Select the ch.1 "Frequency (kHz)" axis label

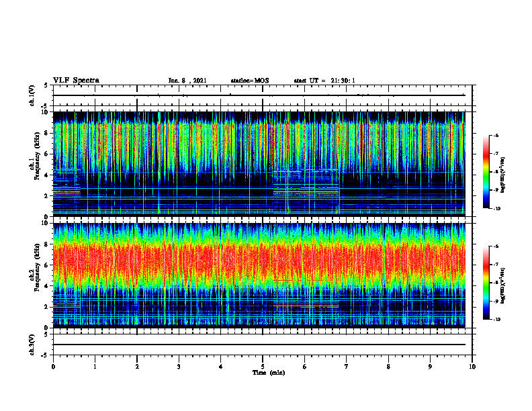[37, 156]
